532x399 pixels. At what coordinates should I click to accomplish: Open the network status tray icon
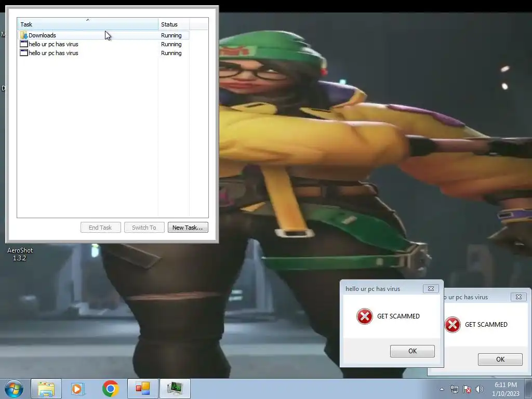454,389
